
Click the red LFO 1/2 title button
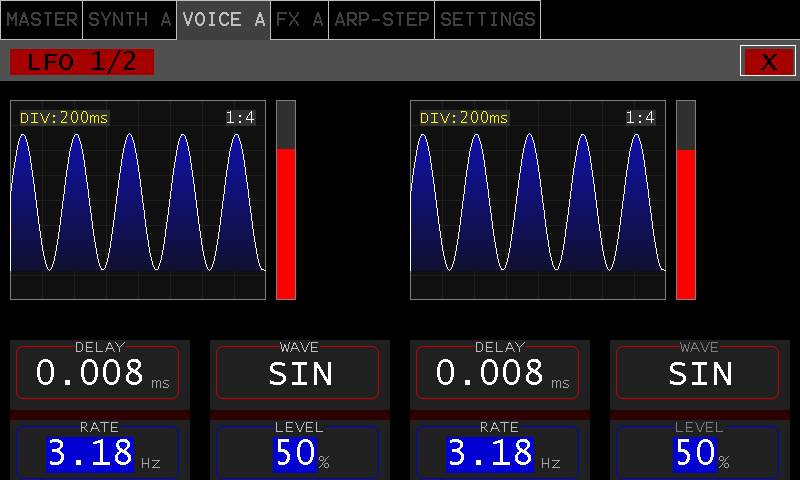(x=82, y=62)
